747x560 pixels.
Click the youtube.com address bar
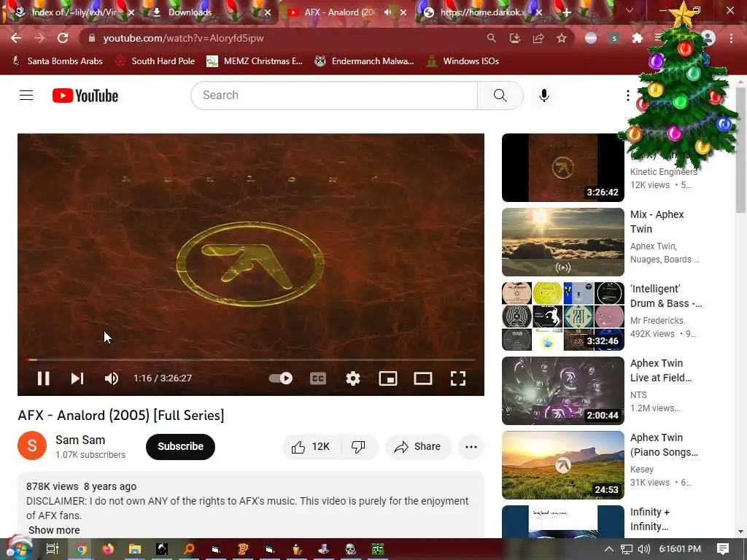coord(286,38)
